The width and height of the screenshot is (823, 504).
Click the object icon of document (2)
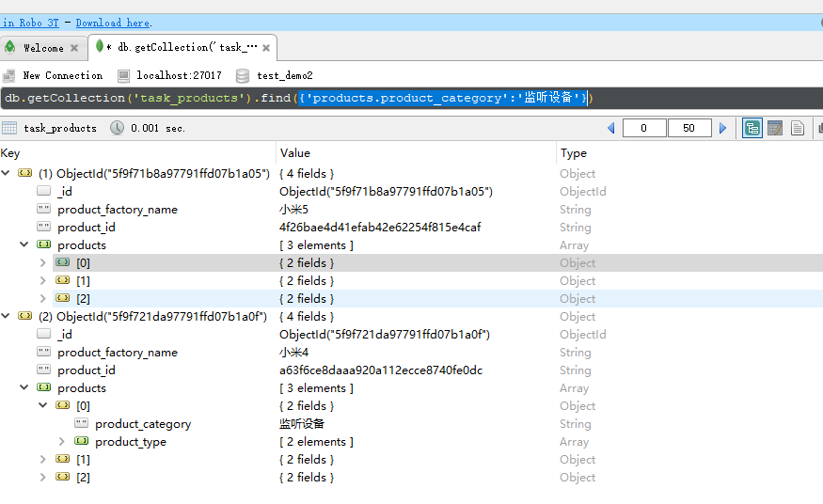tap(24, 316)
